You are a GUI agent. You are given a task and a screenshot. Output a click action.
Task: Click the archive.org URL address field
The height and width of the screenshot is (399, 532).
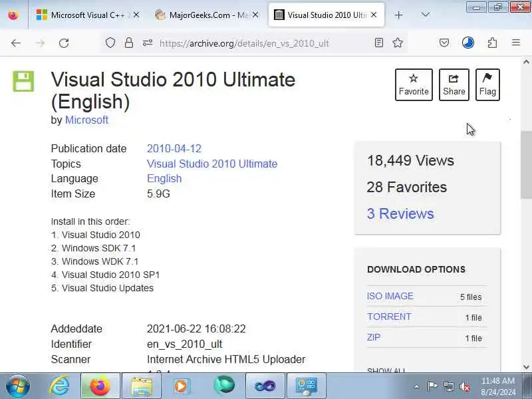(x=244, y=43)
